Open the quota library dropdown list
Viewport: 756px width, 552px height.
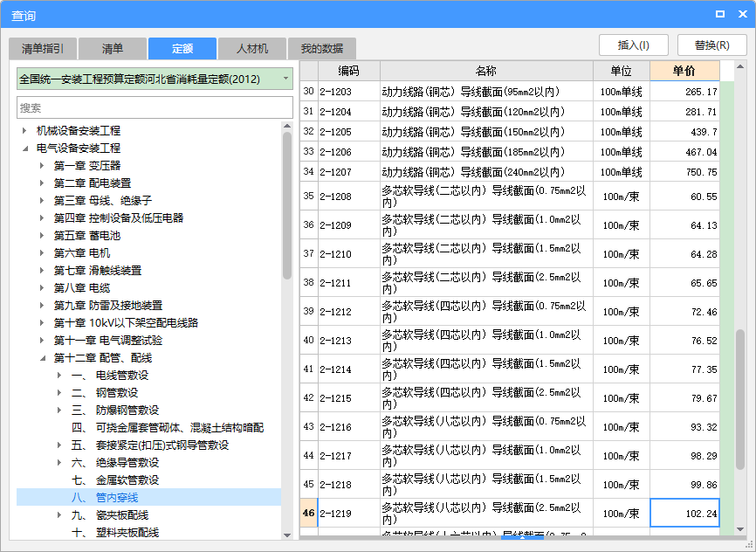(285, 79)
